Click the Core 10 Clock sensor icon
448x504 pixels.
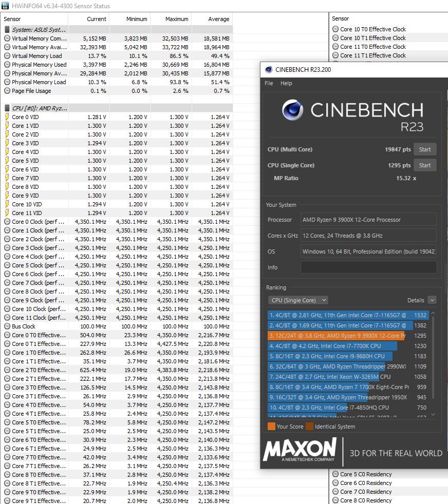[7, 308]
